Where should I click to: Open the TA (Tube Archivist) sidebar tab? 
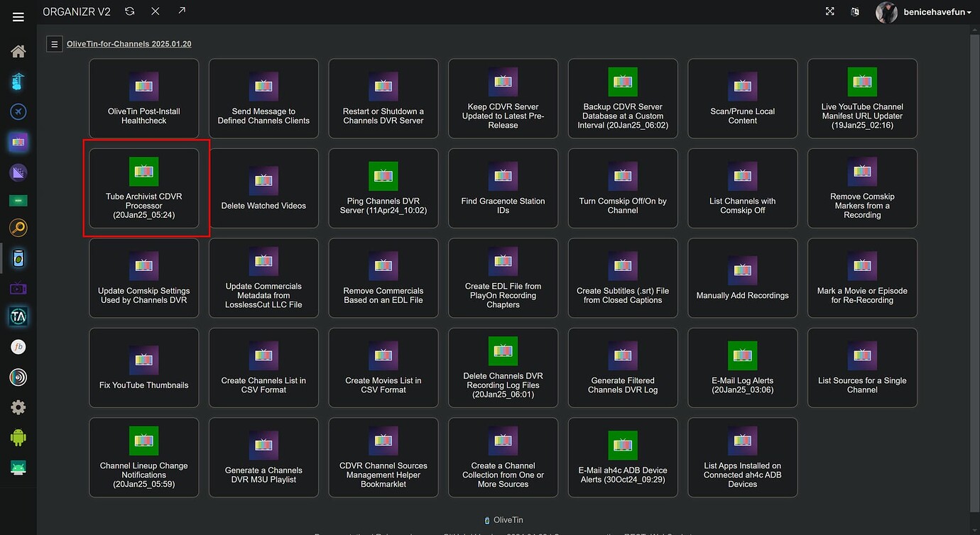[18, 316]
